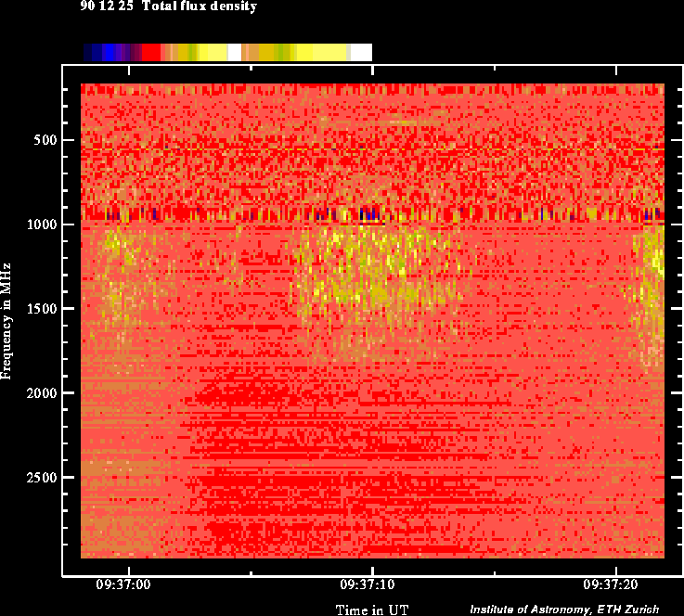Click the 'Frequency in MHz' axis label
Image resolution: width=684 pixels, height=616 pixels.
pyautogui.click(x=6, y=321)
